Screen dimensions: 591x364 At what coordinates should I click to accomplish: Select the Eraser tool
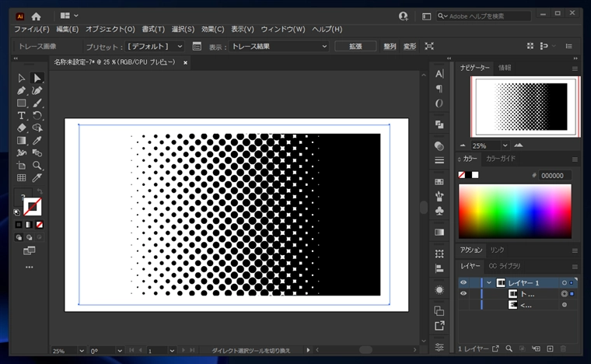pyautogui.click(x=21, y=128)
